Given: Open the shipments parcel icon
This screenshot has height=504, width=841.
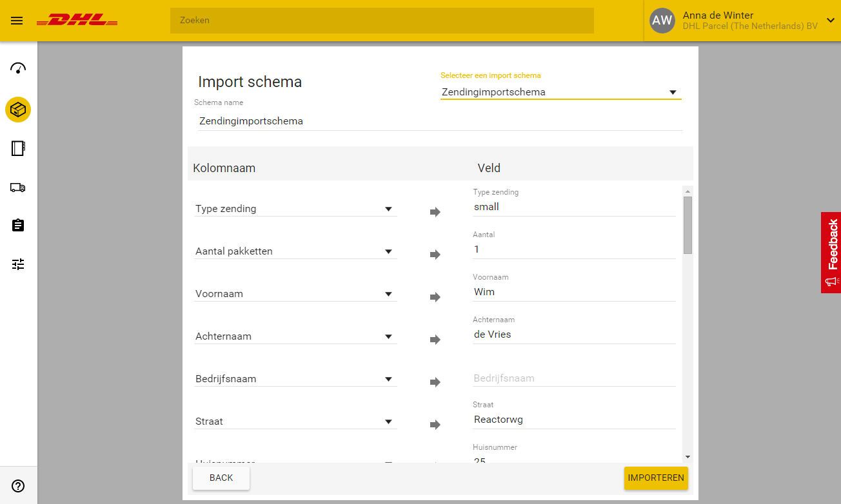Looking at the screenshot, I should pyautogui.click(x=18, y=110).
